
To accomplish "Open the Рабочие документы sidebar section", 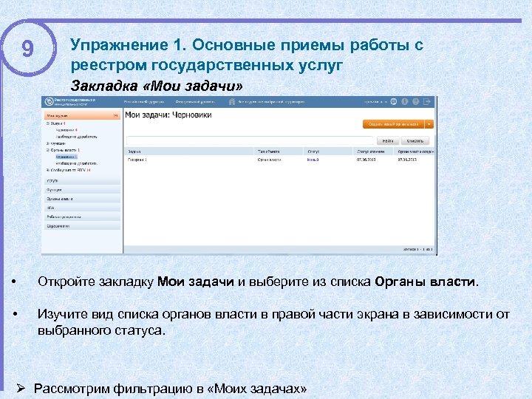I will (82, 216).
